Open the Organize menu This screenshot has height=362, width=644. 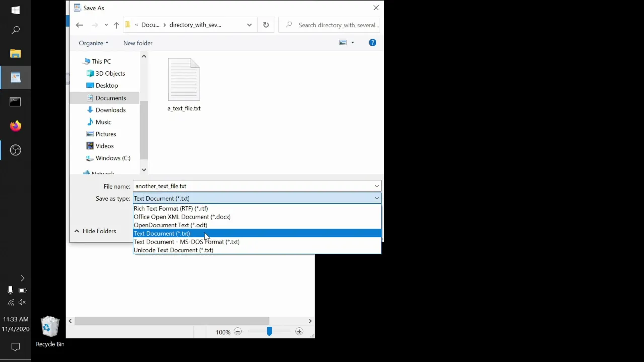point(94,43)
